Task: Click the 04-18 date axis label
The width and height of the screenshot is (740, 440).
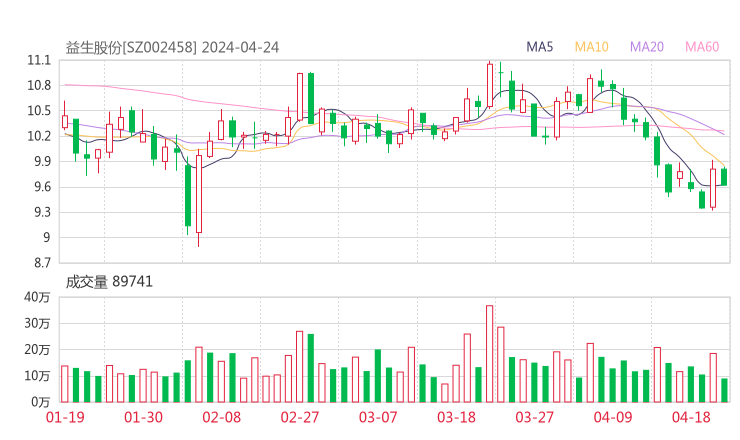Action: [691, 417]
